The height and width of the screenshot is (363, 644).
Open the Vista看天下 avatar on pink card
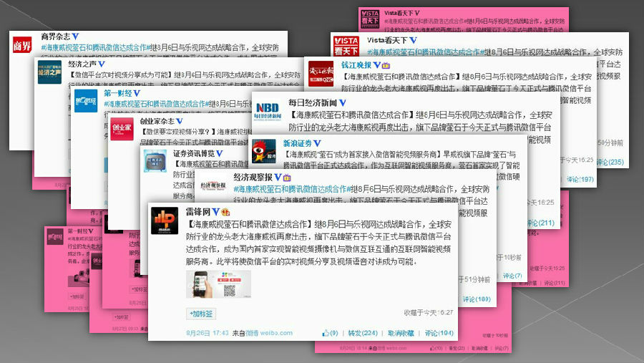[x=370, y=19]
